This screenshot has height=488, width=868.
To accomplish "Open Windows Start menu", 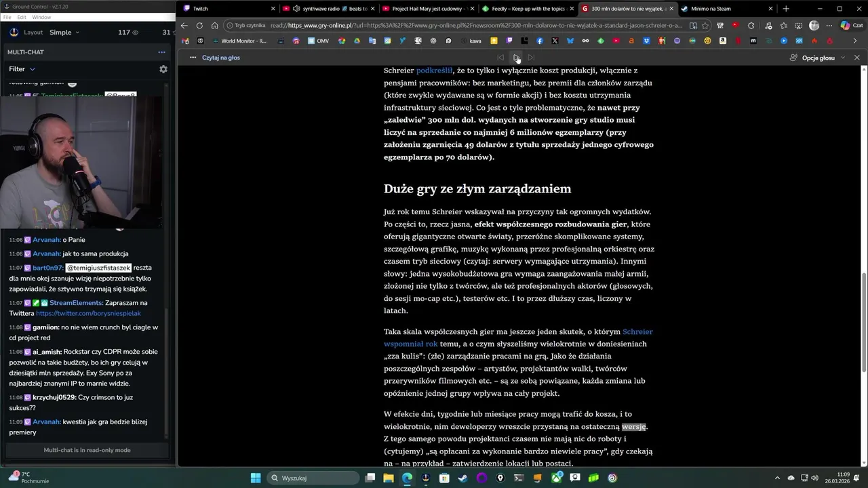I will tap(256, 478).
